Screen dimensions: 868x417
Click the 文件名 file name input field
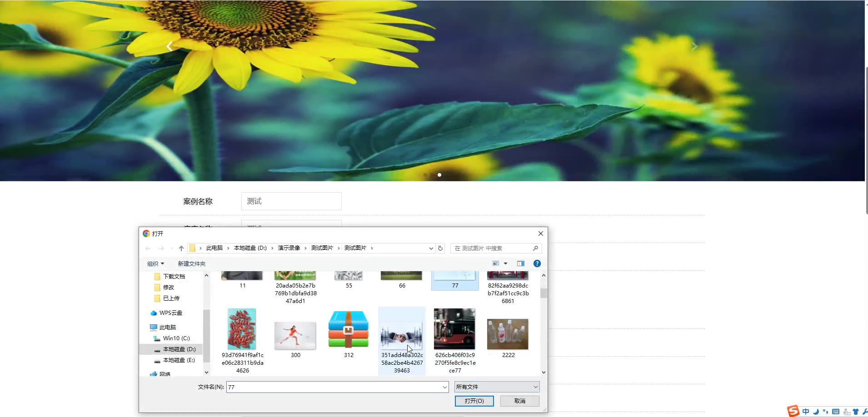coord(337,387)
